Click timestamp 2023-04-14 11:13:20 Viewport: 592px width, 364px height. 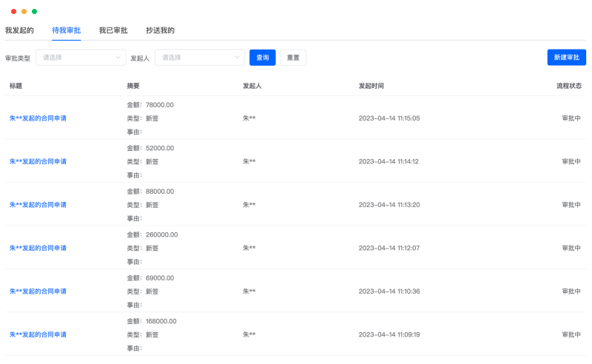click(389, 205)
